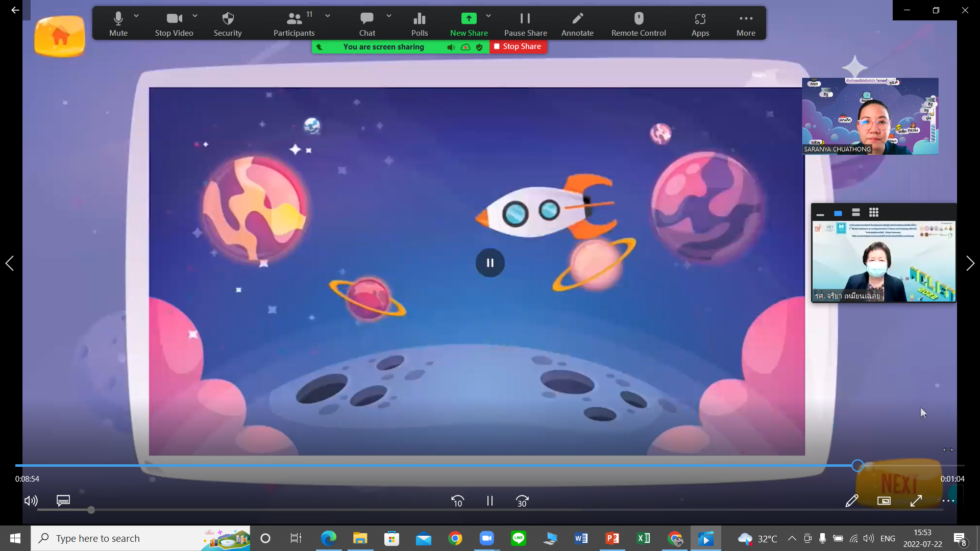Enter mini view mode in player
The width and height of the screenshot is (980, 551).
pos(884,501)
